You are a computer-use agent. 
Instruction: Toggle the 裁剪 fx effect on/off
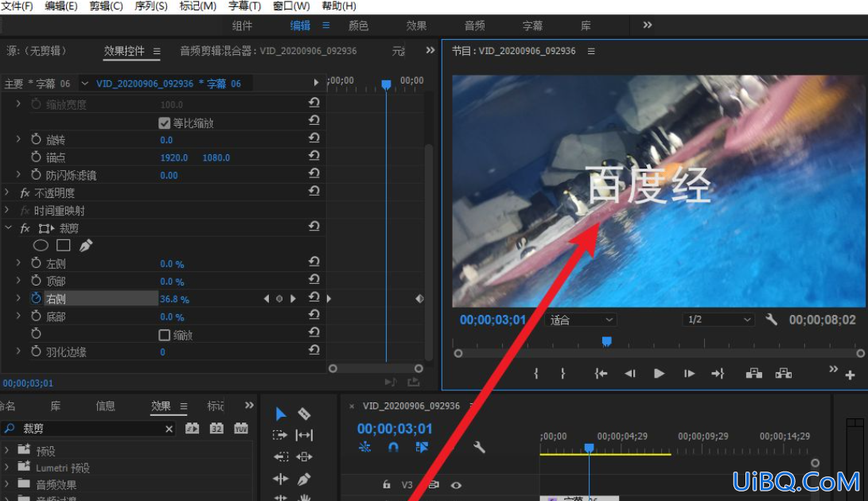tap(25, 228)
